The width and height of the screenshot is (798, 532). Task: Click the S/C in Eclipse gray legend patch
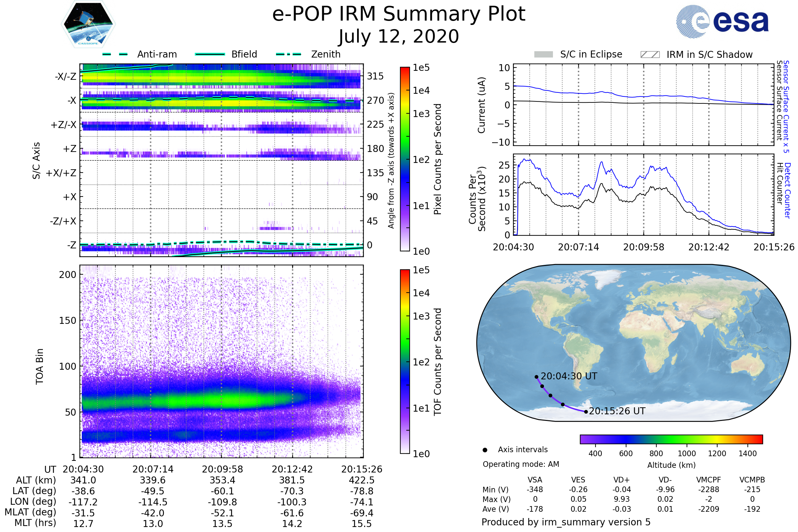coord(543,55)
